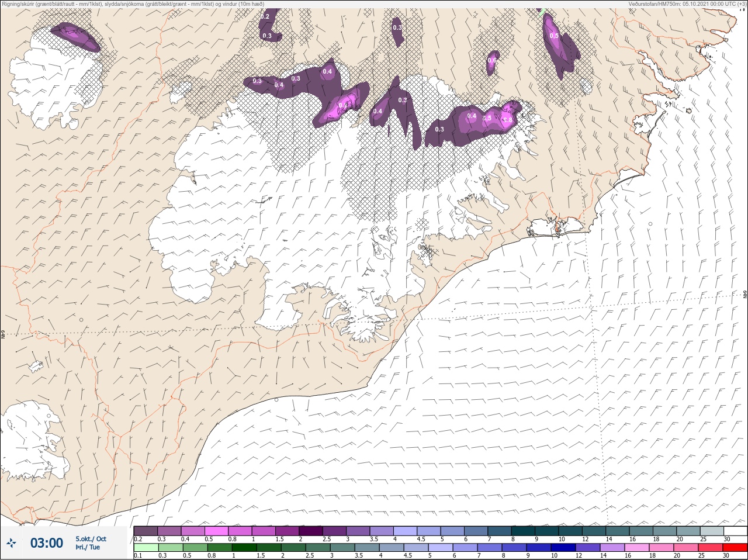Select the 0.1 palest green swatch in lower legend
Viewport: 748px width, 560px height.
pyautogui.click(x=146, y=548)
